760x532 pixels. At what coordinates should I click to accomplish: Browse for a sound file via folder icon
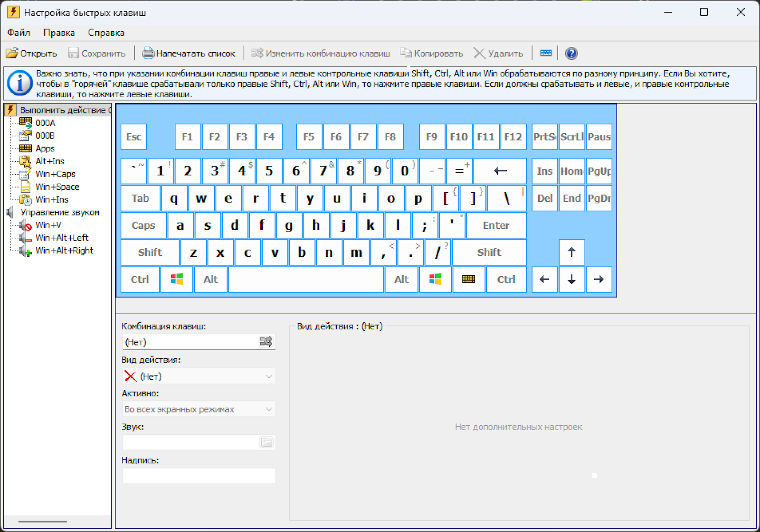tap(266, 442)
